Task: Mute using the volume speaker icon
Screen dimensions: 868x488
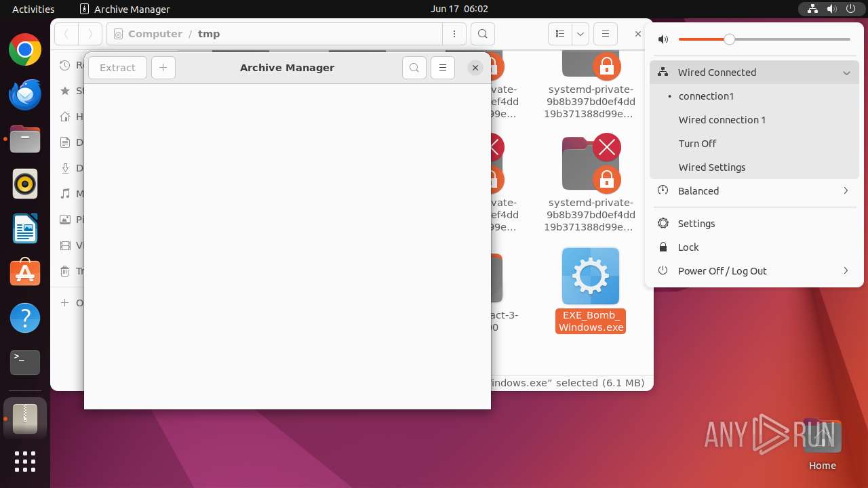Action: [663, 39]
